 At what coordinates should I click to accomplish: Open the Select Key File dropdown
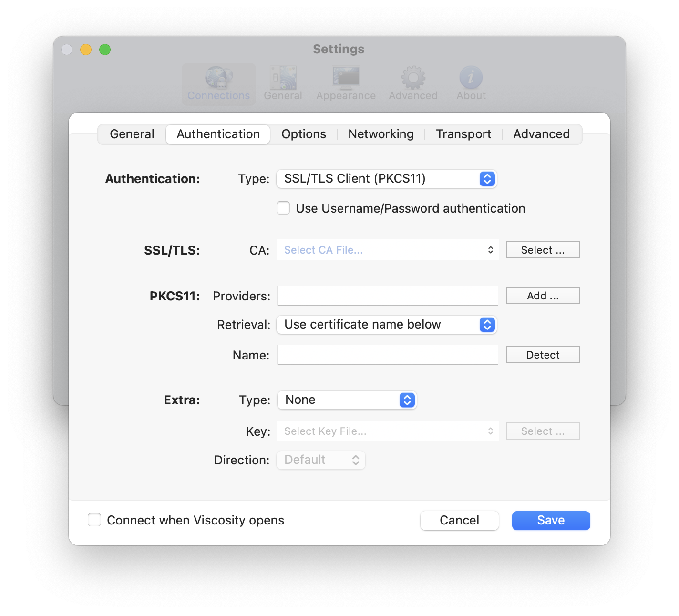coord(388,431)
